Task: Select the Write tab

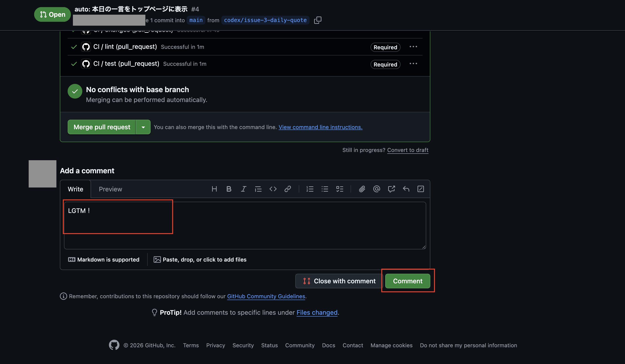Action: click(75, 189)
